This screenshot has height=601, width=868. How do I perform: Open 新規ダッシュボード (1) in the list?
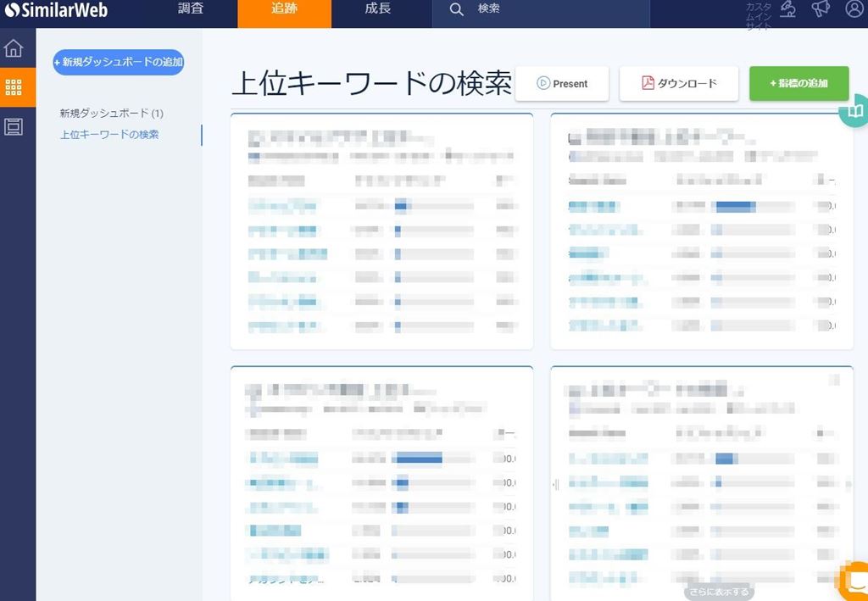pos(111,113)
